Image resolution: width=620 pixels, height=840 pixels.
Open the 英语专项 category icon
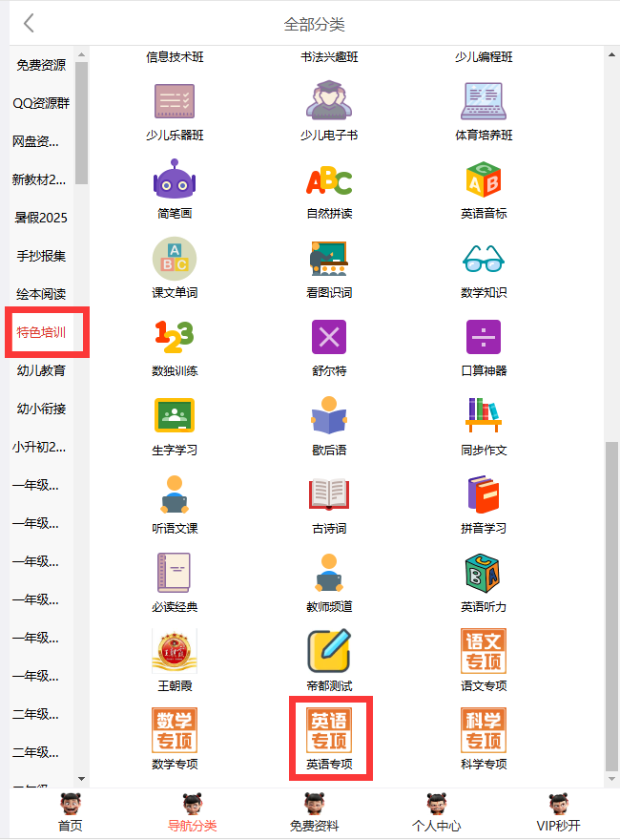pyautogui.click(x=329, y=731)
